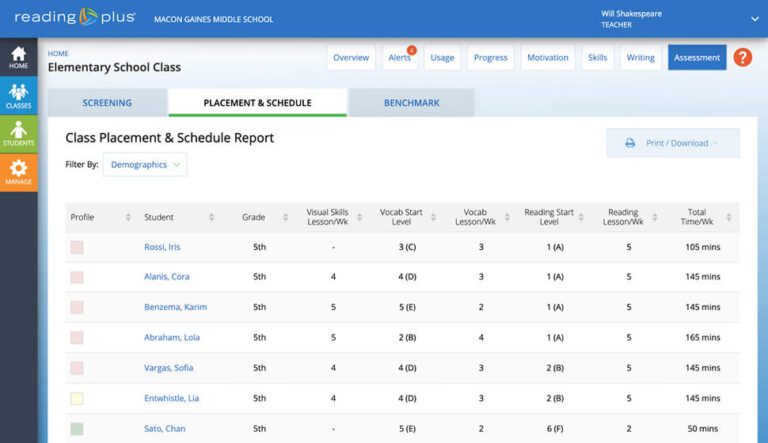The height and width of the screenshot is (443, 768).
Task: Open the Classes sidebar icon
Action: tap(18, 96)
